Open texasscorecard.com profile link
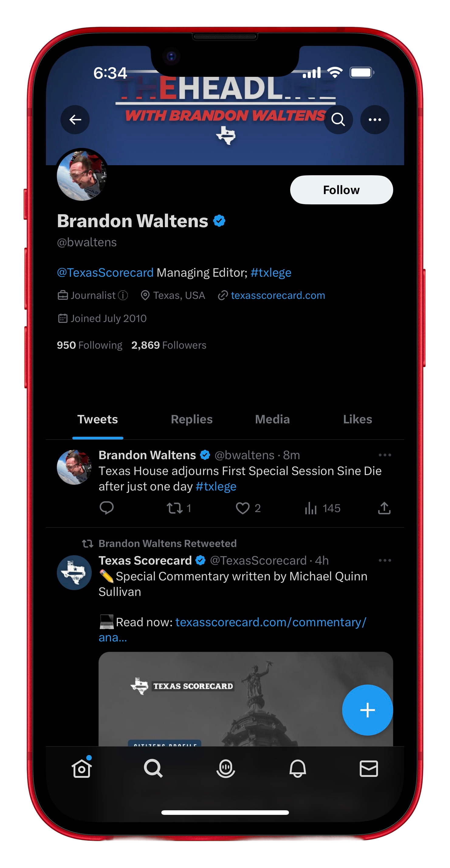 [278, 296]
